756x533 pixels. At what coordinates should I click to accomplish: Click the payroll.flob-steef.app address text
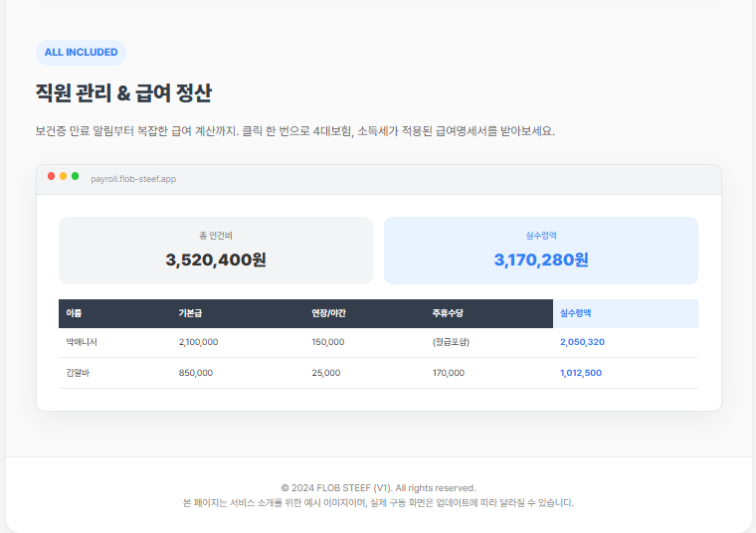(x=133, y=179)
